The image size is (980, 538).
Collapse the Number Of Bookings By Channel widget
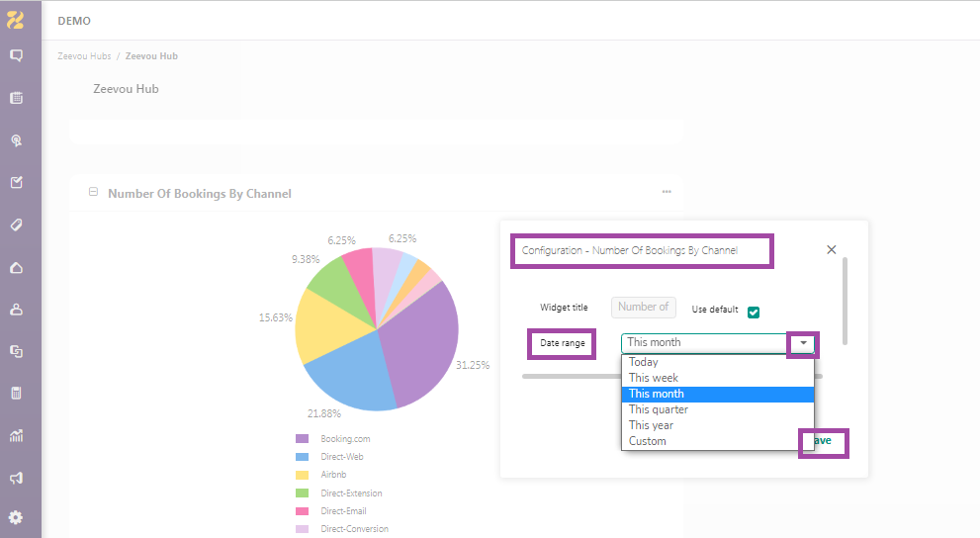click(93, 192)
